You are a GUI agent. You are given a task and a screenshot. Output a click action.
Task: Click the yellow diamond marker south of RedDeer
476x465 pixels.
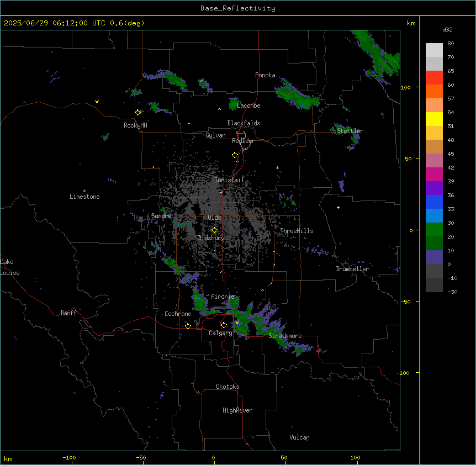coord(235,155)
